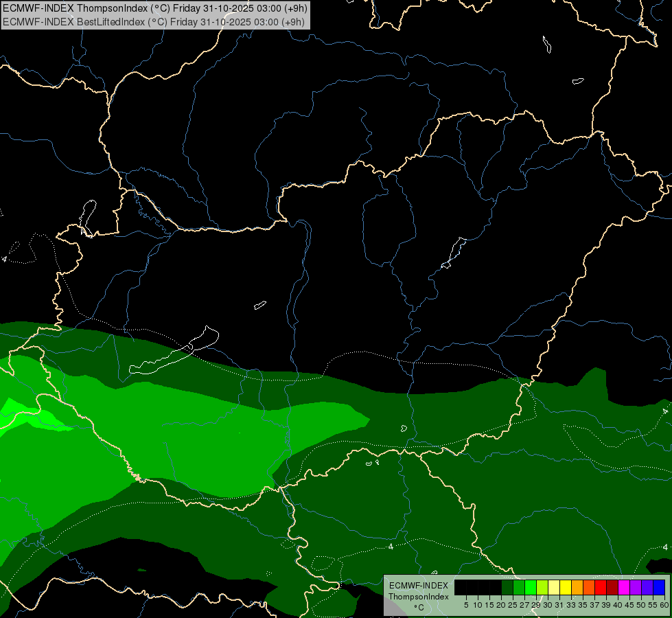The width and height of the screenshot is (672, 618).
Task: Choose the orange-red 35–37 legend swatch
Action: point(589,587)
